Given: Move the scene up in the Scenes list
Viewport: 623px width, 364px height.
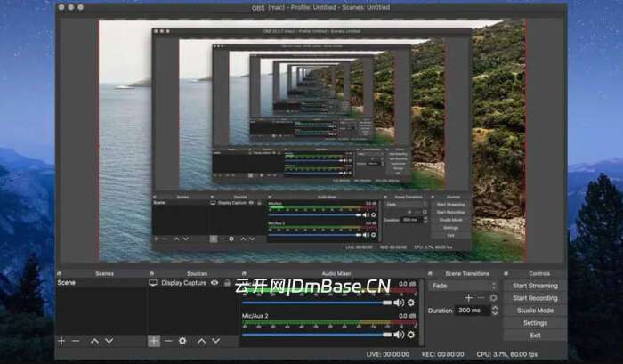Looking at the screenshot, I should pyautogui.click(x=94, y=341).
